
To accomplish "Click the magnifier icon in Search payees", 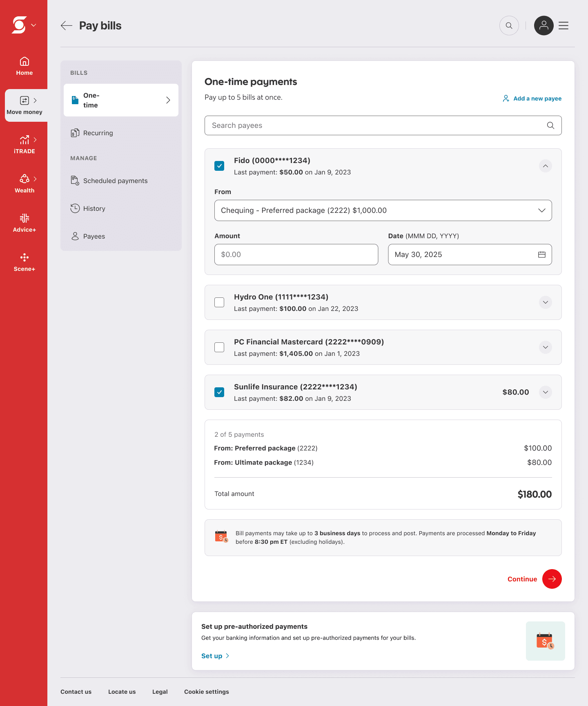I will coord(550,125).
